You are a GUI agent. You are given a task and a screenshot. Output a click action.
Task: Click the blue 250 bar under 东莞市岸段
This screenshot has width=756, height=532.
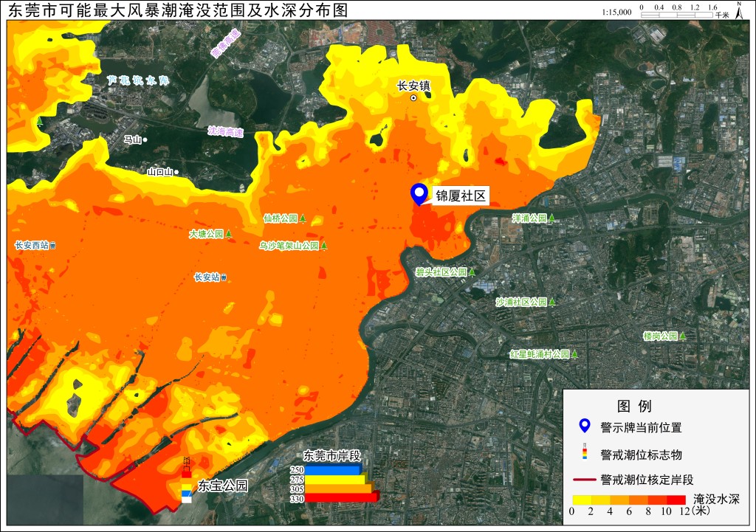333,470
